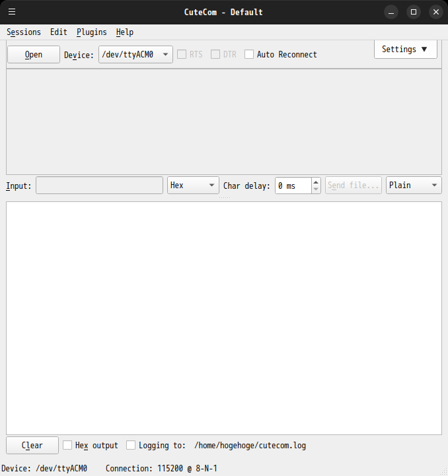Open the hamburger window menu
The width and height of the screenshot is (448, 476).
(x=12, y=12)
